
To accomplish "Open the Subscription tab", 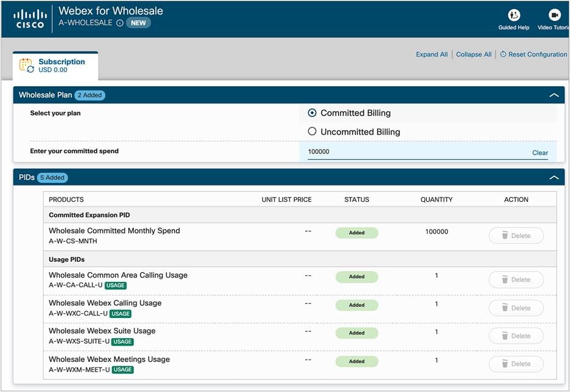I will click(x=55, y=66).
